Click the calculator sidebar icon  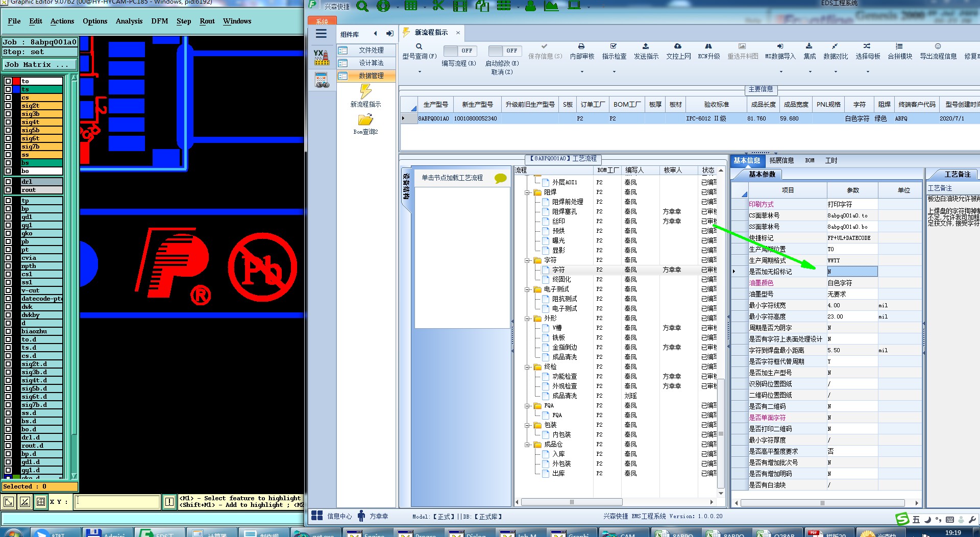tap(322, 80)
